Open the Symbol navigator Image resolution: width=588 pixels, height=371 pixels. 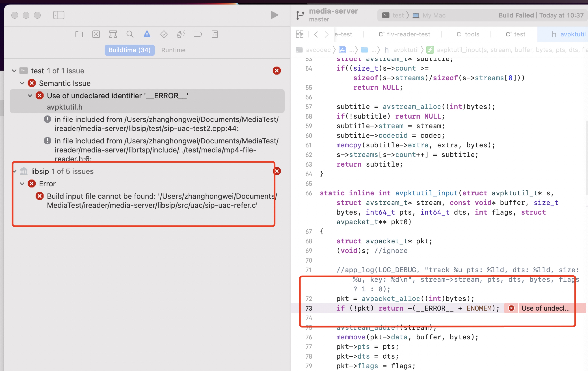tap(113, 34)
